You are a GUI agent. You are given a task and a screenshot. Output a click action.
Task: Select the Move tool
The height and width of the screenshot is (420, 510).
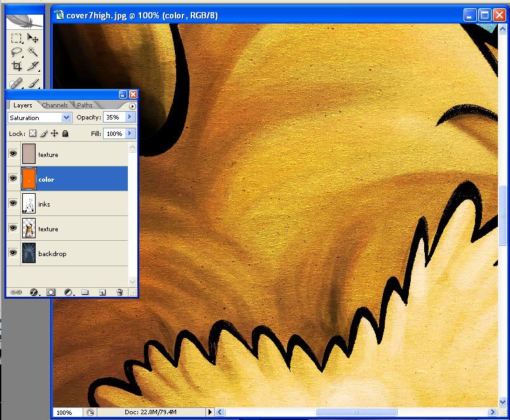[x=33, y=39]
